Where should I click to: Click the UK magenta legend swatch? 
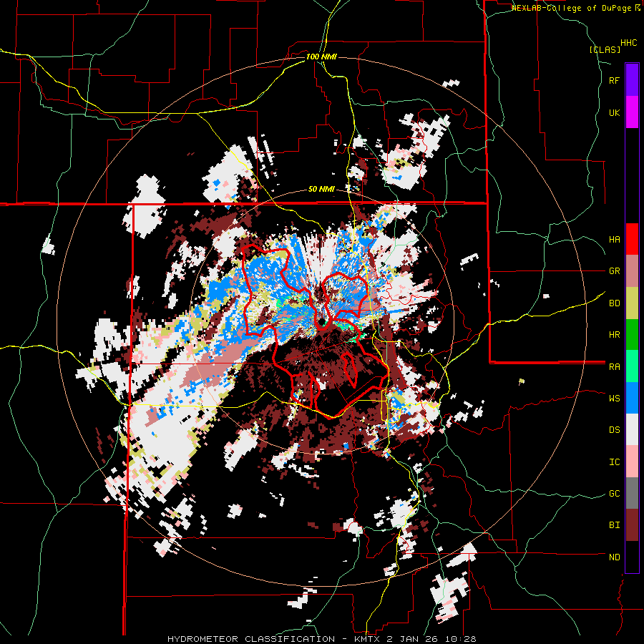(x=632, y=112)
